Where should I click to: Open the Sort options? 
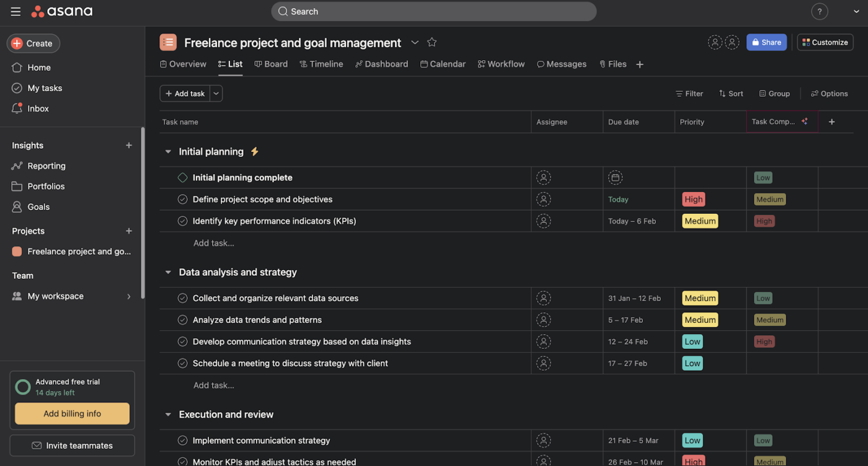(x=731, y=94)
